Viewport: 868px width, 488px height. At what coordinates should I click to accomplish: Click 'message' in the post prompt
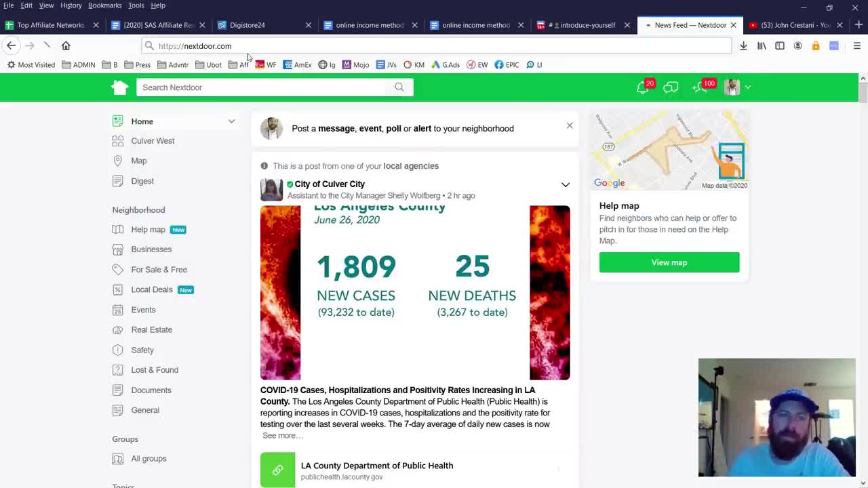336,128
